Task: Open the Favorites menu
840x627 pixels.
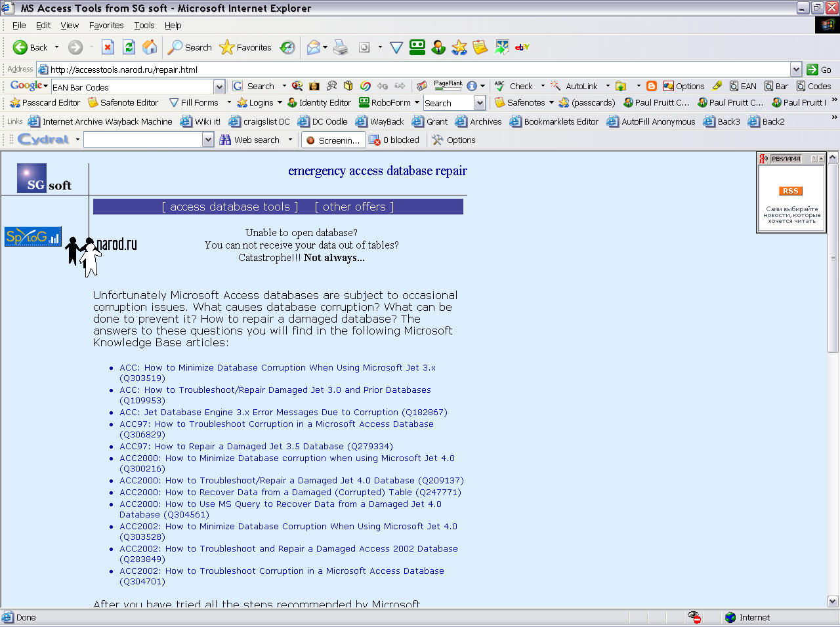Action: pos(106,25)
